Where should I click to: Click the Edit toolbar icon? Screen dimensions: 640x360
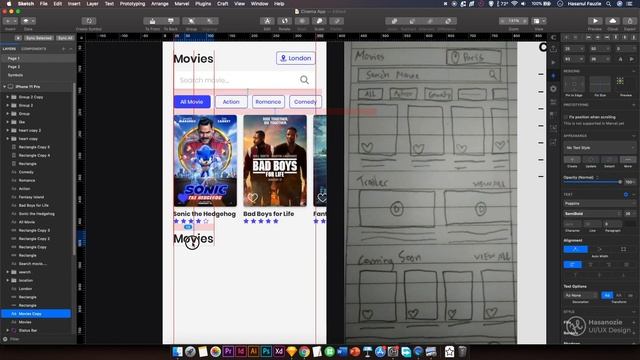click(x=267, y=21)
